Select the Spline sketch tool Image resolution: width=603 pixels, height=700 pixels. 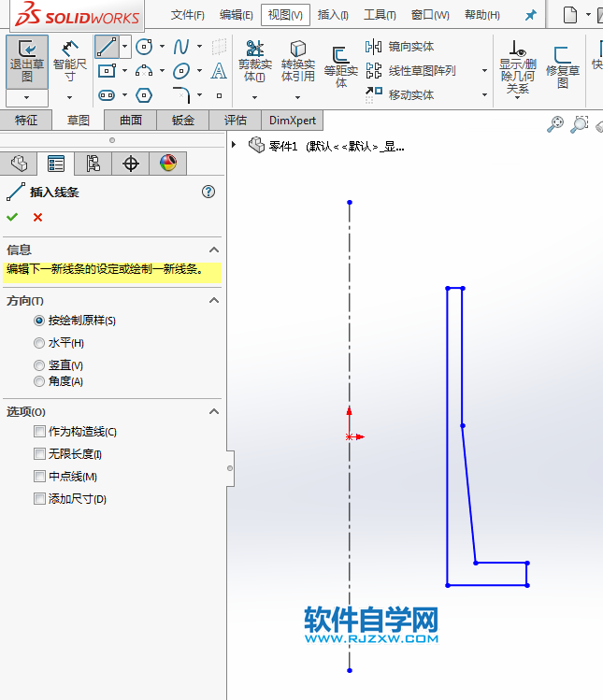pyautogui.click(x=181, y=47)
